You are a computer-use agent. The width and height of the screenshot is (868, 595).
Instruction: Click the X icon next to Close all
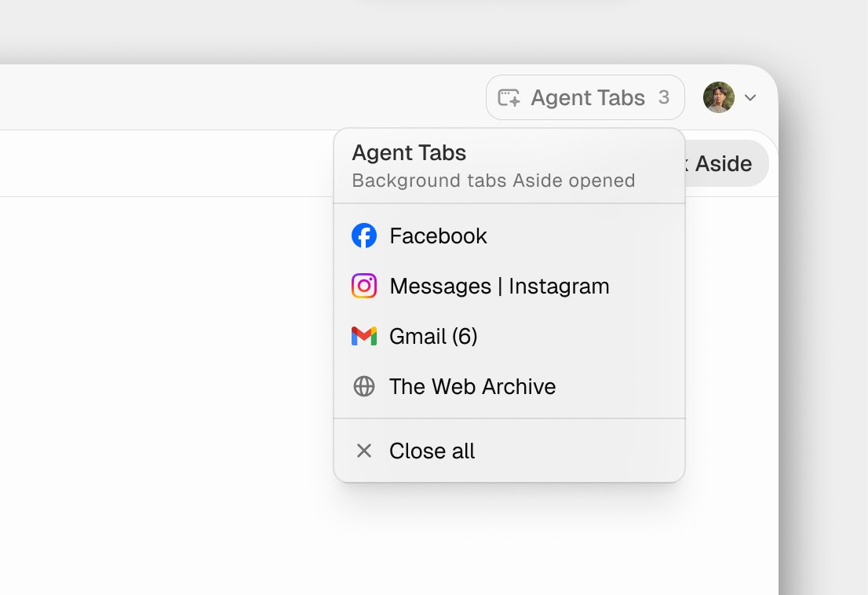tap(364, 451)
